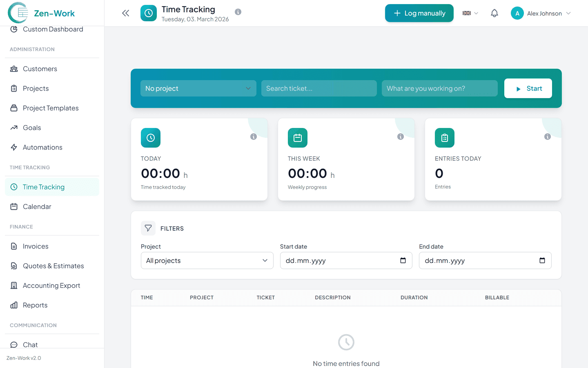Click the info icon beside the Time Tracking title
Viewport: 588px width, 368px height.
(x=238, y=11)
